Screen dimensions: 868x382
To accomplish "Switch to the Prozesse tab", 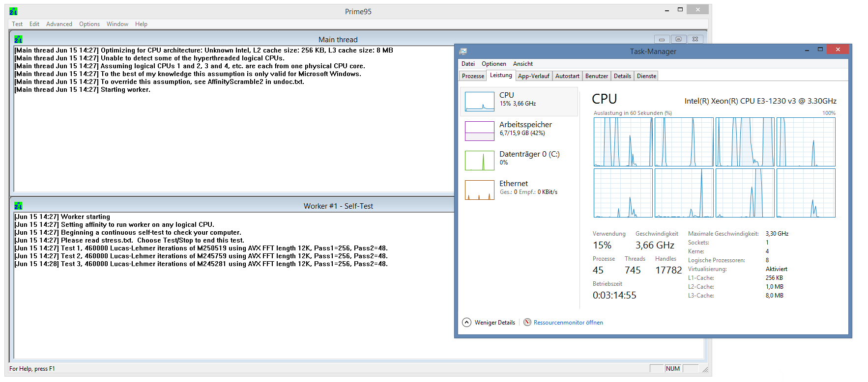I will (473, 76).
